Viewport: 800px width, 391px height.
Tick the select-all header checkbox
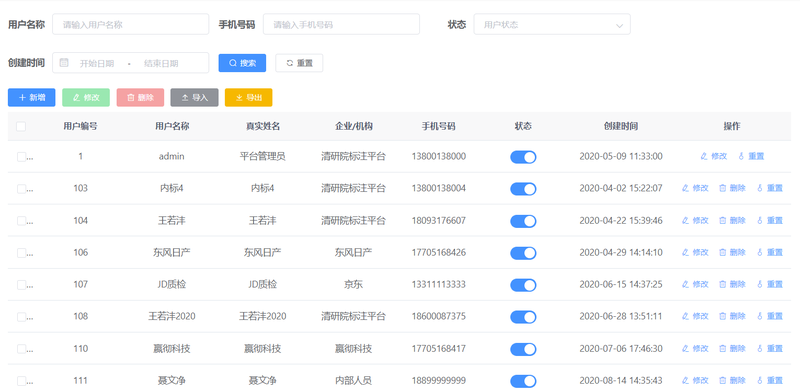(21, 126)
